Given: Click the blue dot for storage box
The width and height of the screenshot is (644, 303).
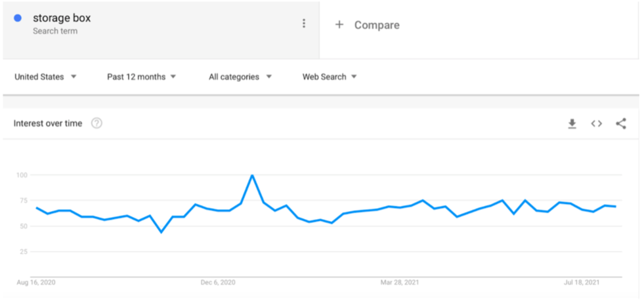Looking at the screenshot, I should pos(18,18).
